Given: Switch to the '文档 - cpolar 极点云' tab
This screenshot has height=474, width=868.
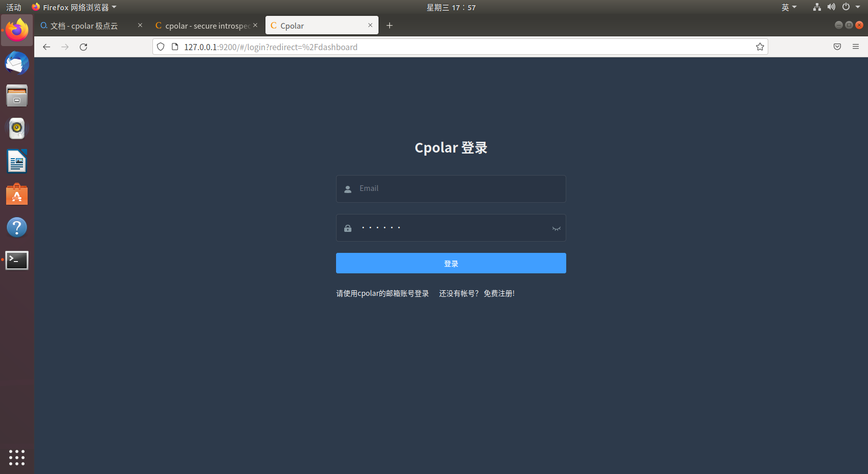Looking at the screenshot, I should [x=92, y=26].
